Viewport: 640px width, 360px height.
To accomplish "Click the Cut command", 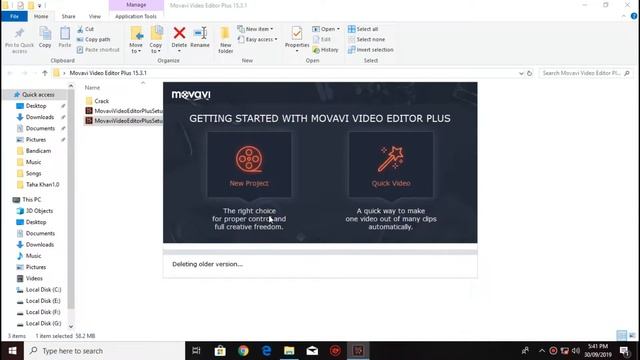I will point(86,29).
